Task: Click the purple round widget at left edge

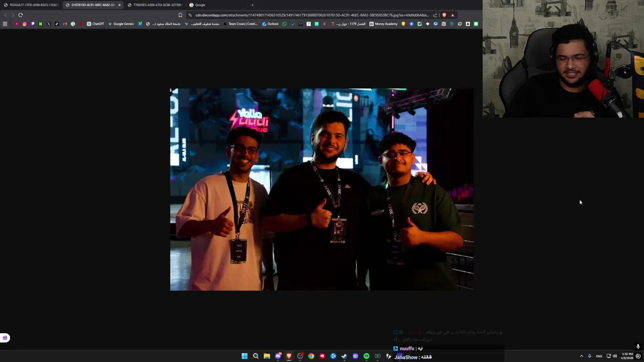Action: tap(5, 338)
